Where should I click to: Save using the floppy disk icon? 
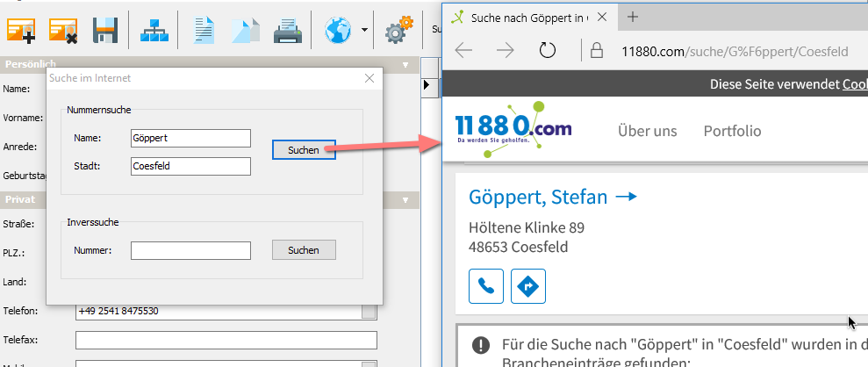(x=105, y=31)
